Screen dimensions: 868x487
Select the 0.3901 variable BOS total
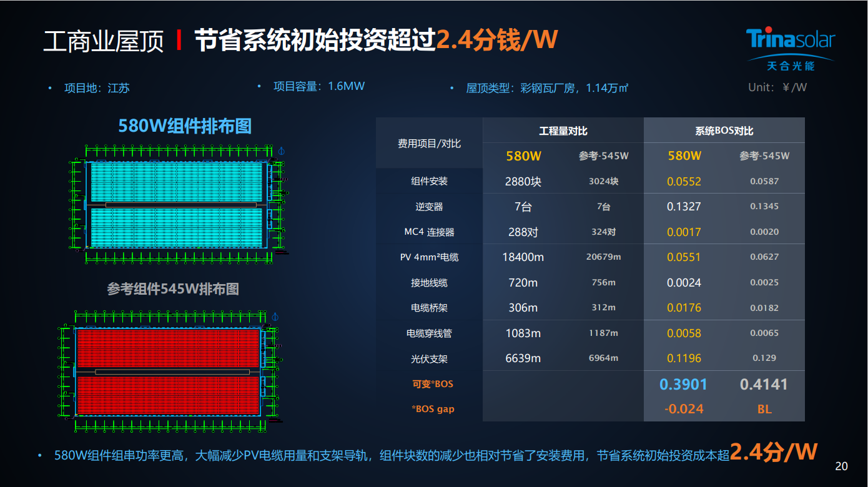(683, 385)
